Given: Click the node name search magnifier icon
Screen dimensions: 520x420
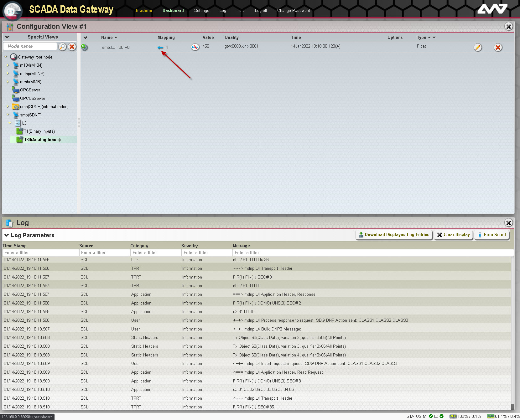Looking at the screenshot, I should (62, 47).
